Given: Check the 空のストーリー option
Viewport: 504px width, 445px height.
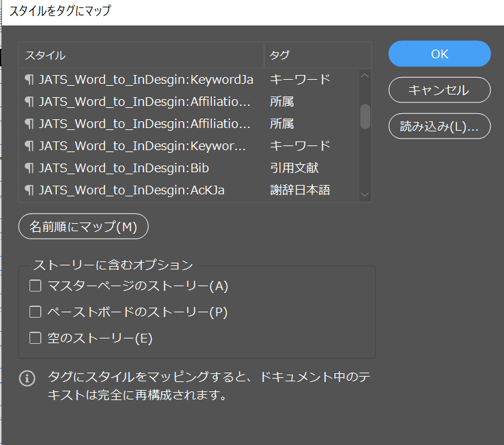Looking at the screenshot, I should (36, 338).
